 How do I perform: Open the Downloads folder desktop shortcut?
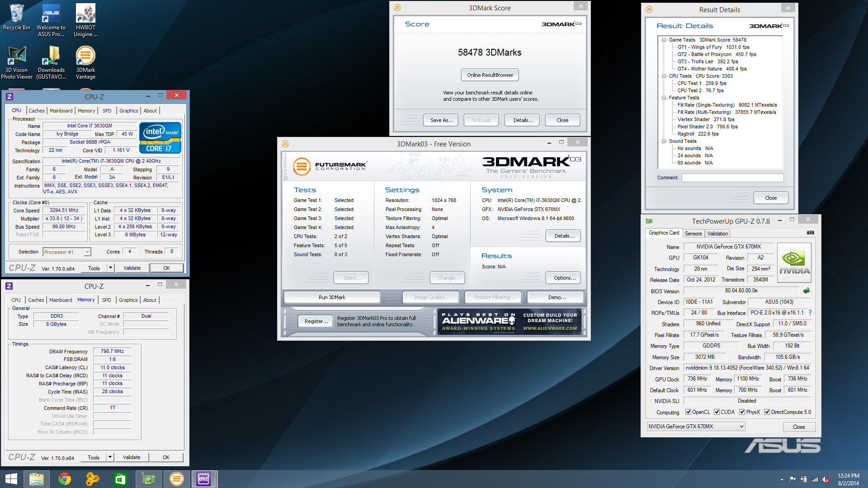(x=51, y=63)
